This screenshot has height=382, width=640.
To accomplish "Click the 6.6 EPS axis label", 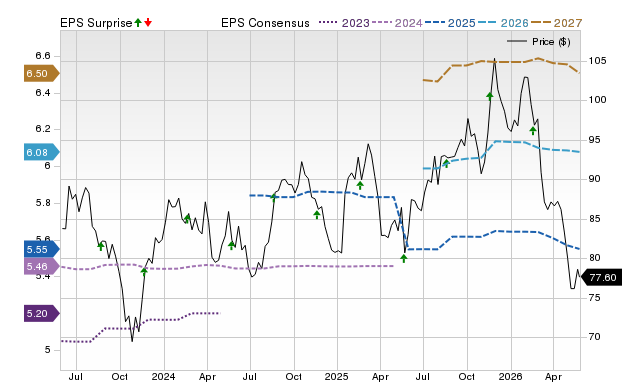I will click(43, 56).
